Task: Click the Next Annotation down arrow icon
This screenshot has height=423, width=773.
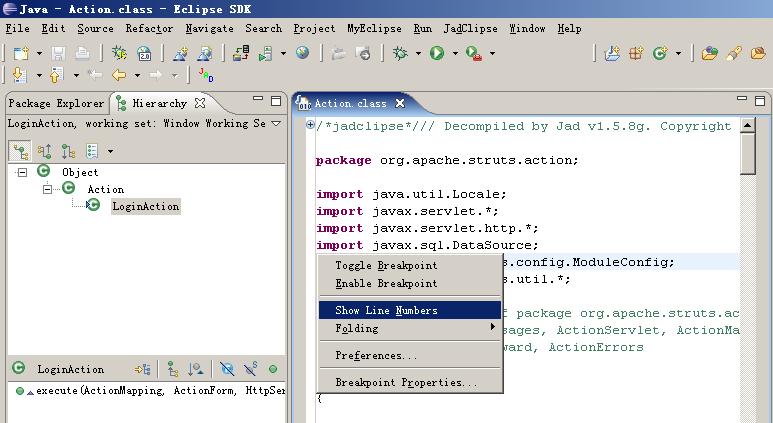Action: pyautogui.click(x=19, y=75)
